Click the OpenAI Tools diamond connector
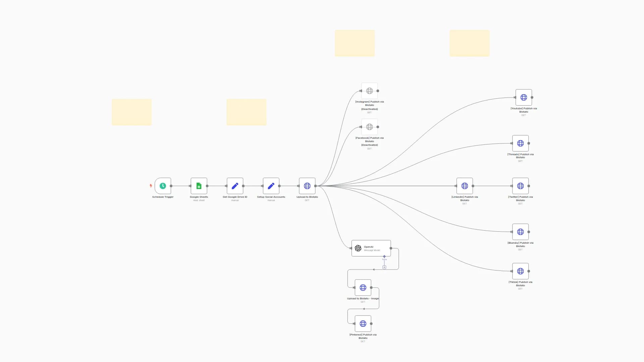Image resolution: width=644 pixels, height=362 pixels. click(384, 256)
